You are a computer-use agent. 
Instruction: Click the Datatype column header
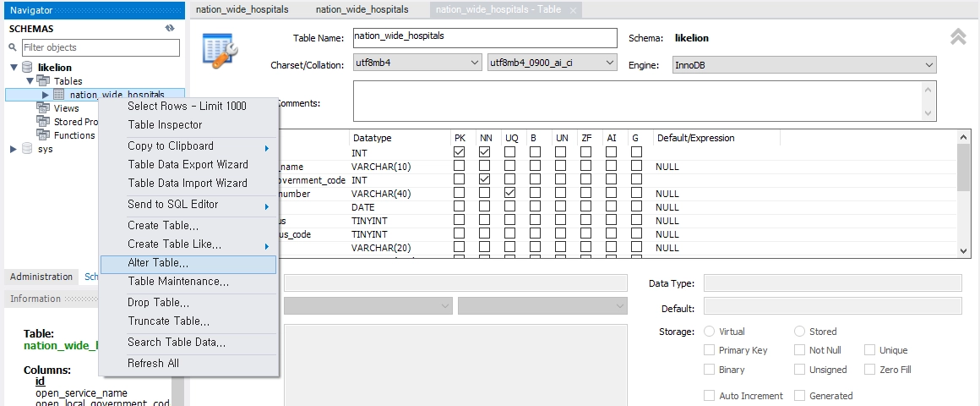(399, 138)
